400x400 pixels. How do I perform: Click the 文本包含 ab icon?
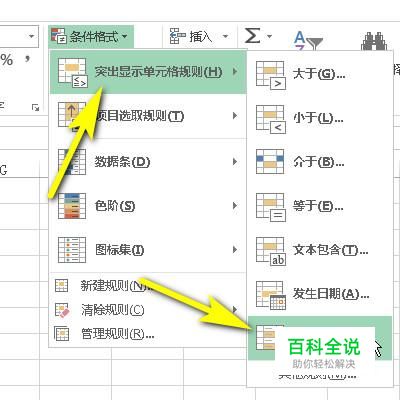(x=270, y=251)
